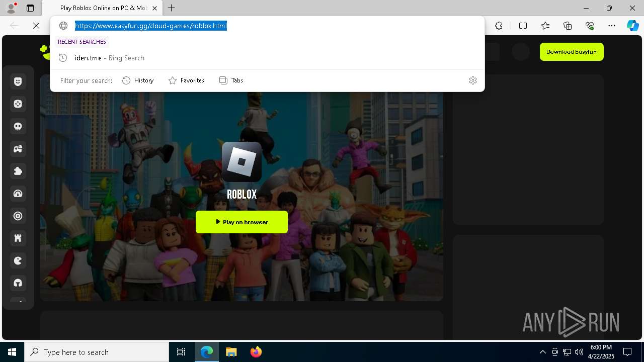
Task: Click the browser profile icon
Action: point(11,8)
